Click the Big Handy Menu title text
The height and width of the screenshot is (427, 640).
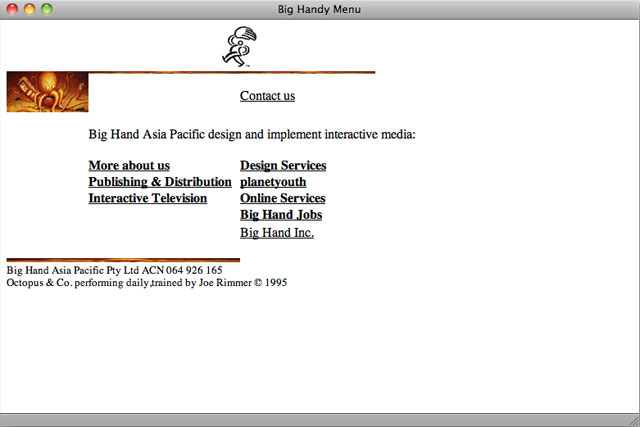(319, 9)
